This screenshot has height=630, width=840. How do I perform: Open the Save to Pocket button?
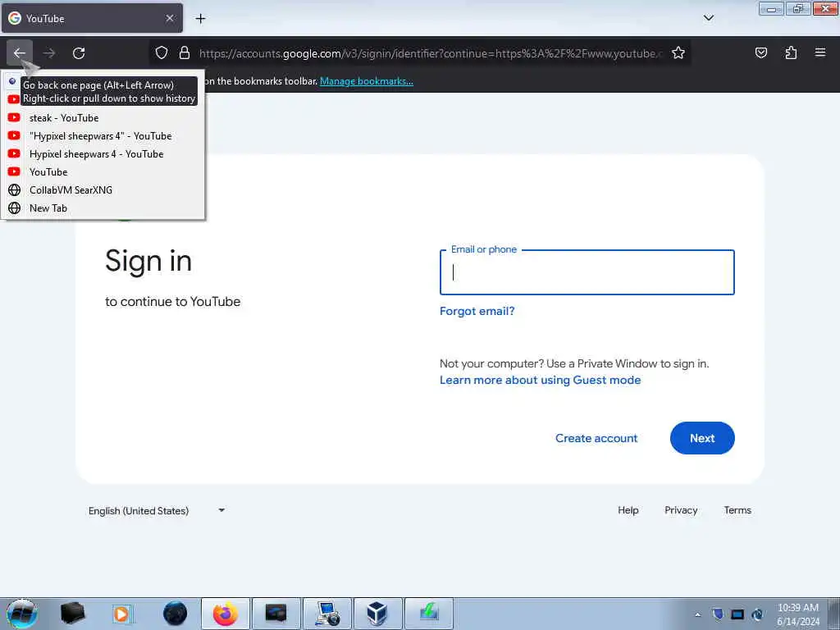pyautogui.click(x=760, y=53)
